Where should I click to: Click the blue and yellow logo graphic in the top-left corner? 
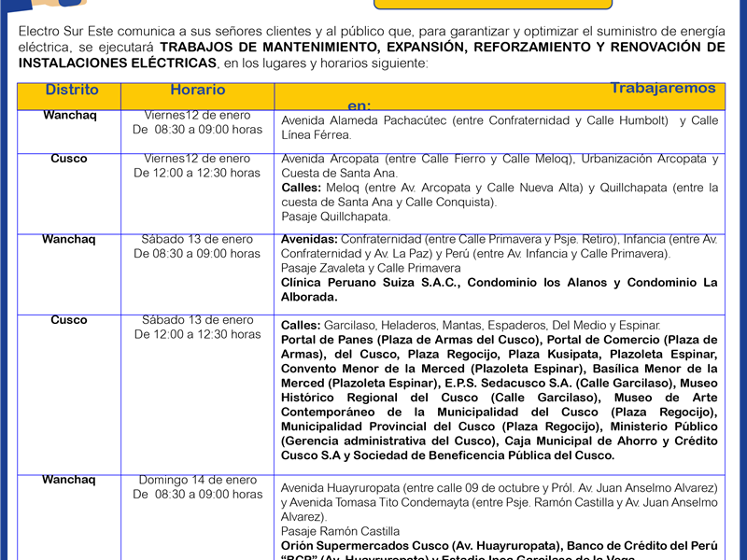37,5
